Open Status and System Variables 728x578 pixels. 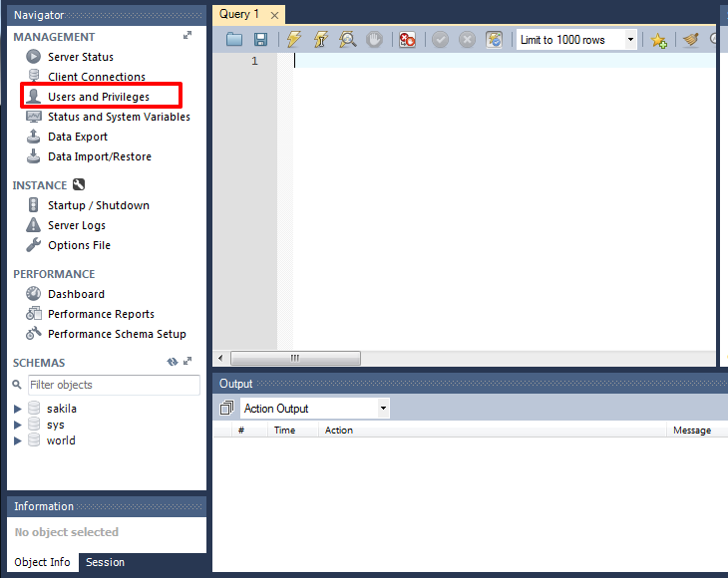(x=119, y=117)
